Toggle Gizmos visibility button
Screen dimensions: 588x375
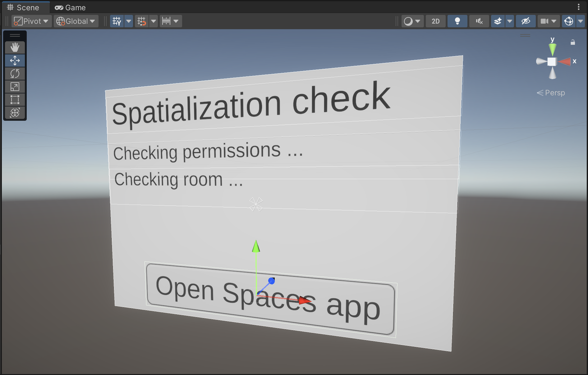(x=569, y=21)
